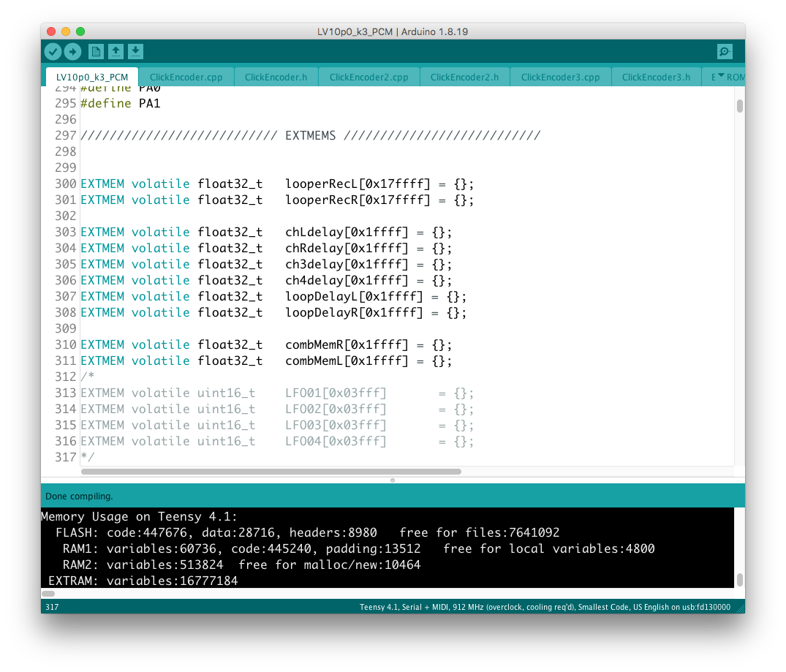786x672 pixels.
Task: Click chLdelay array on line 303
Action: pos(347,232)
